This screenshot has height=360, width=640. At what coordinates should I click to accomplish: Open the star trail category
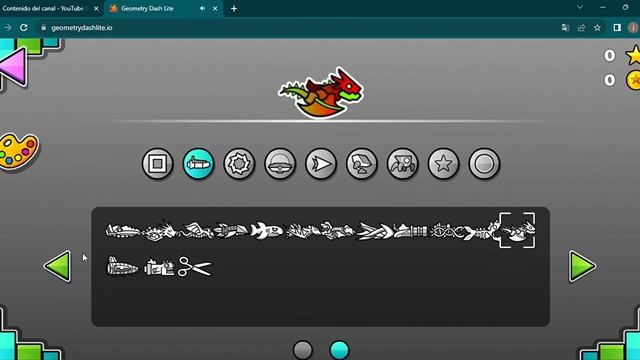(443, 164)
